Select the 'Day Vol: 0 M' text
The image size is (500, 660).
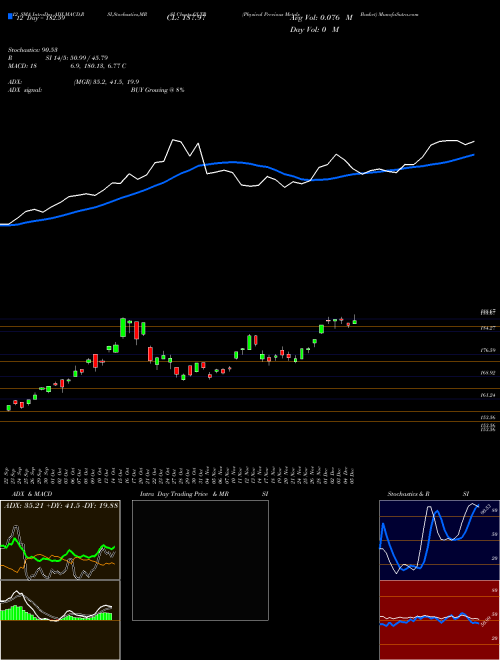[314, 29]
